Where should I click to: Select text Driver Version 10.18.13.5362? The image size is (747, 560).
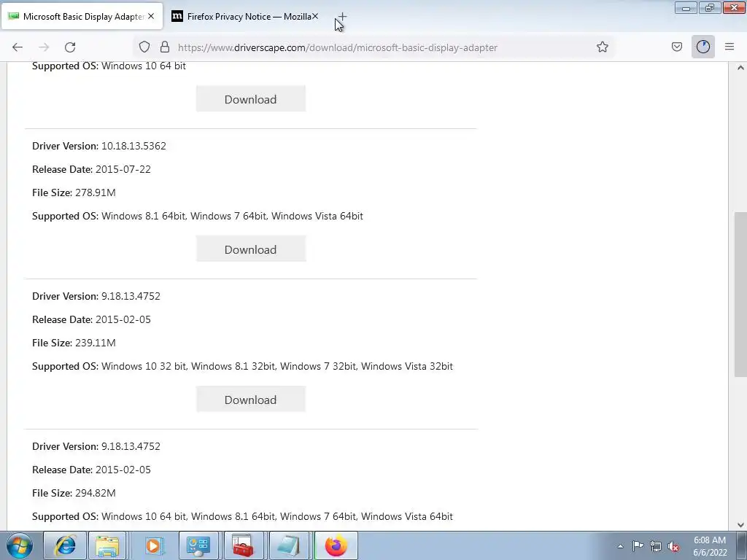point(99,146)
